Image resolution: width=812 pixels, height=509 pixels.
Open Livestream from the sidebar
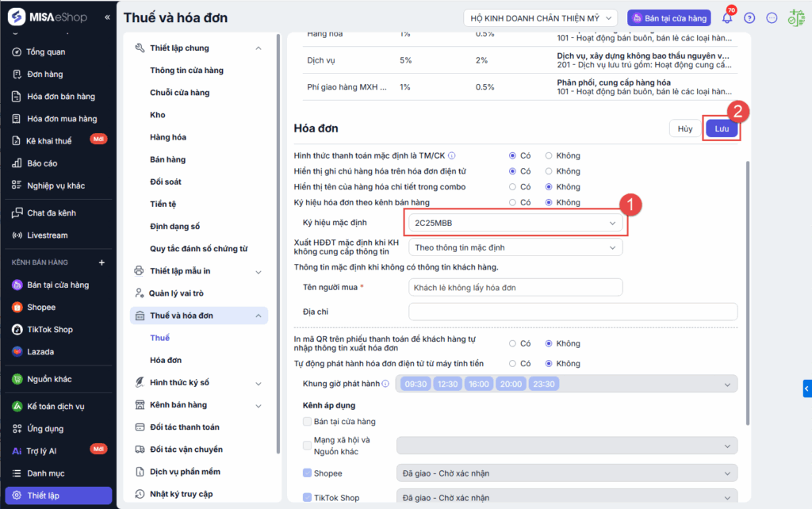[x=47, y=235]
